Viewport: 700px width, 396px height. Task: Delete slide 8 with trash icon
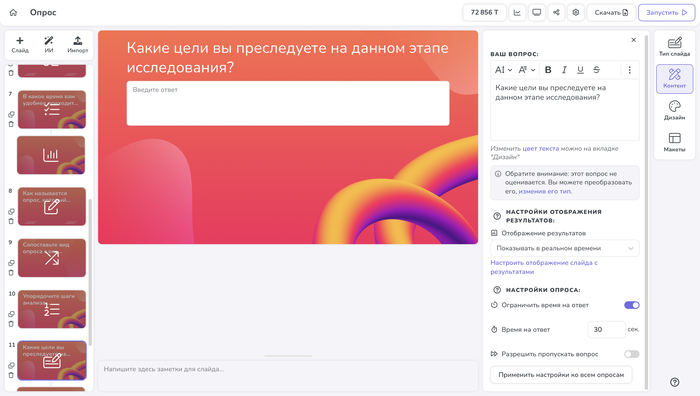click(x=11, y=221)
